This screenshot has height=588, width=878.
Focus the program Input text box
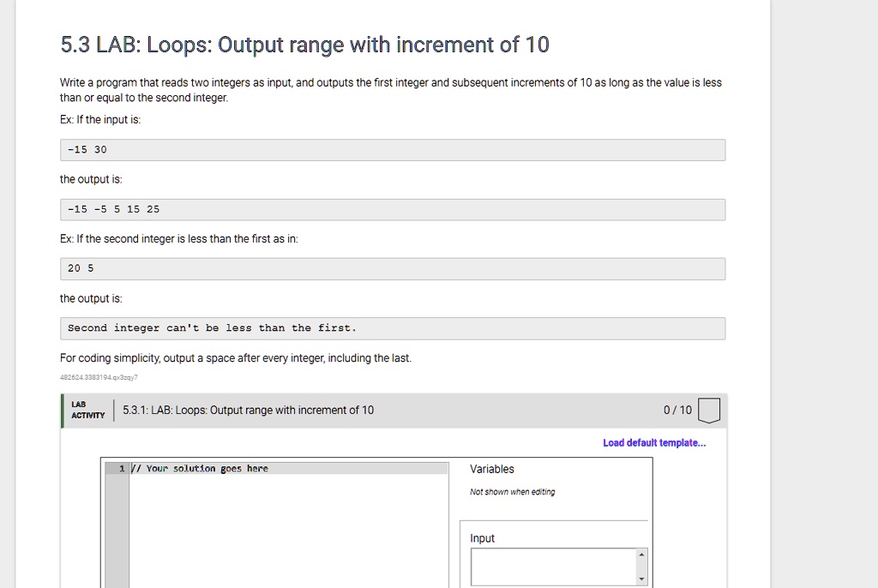pos(552,567)
